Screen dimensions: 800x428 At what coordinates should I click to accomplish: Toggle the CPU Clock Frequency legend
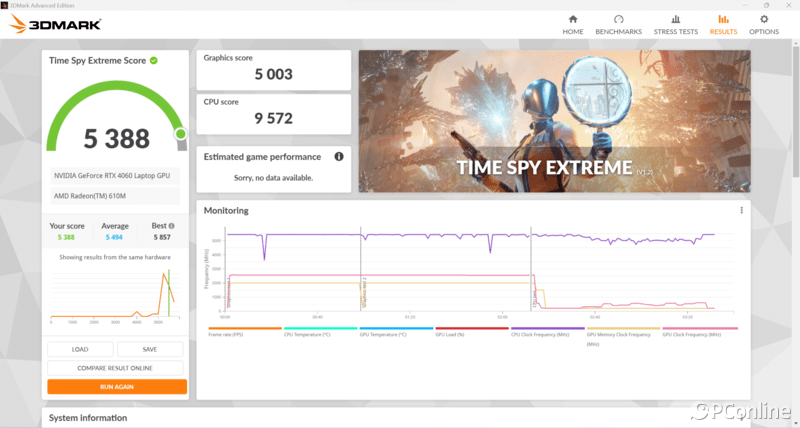point(547,332)
